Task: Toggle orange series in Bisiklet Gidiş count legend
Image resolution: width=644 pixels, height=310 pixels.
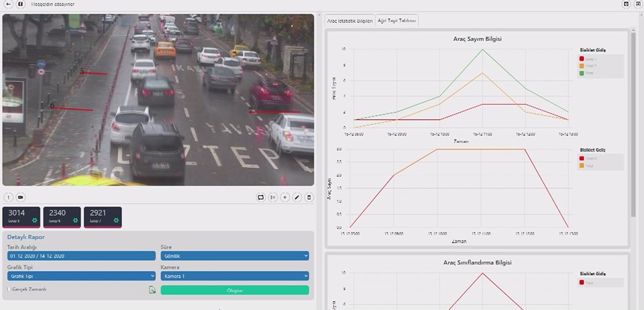Action: [x=582, y=66]
